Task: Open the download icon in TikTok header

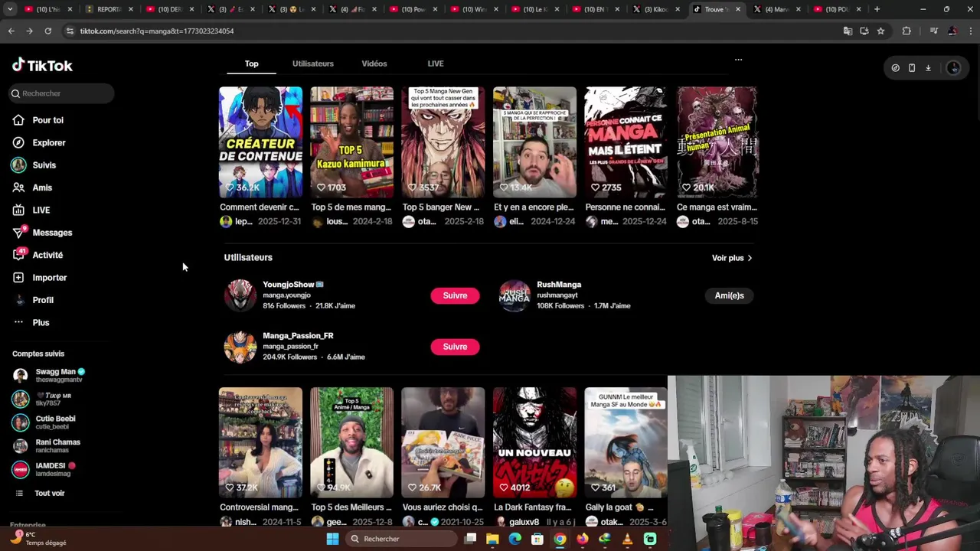Action: [x=928, y=68]
